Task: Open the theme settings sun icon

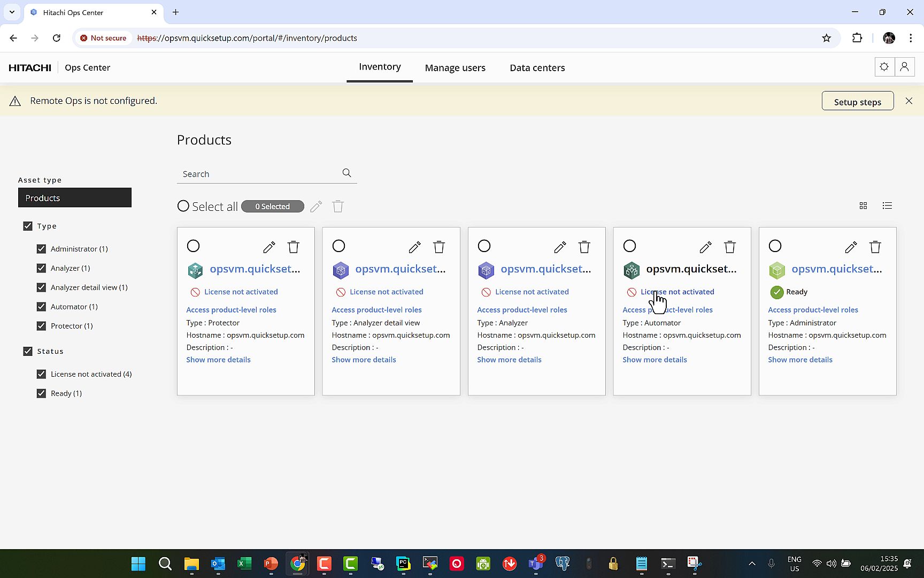Action: (884, 67)
